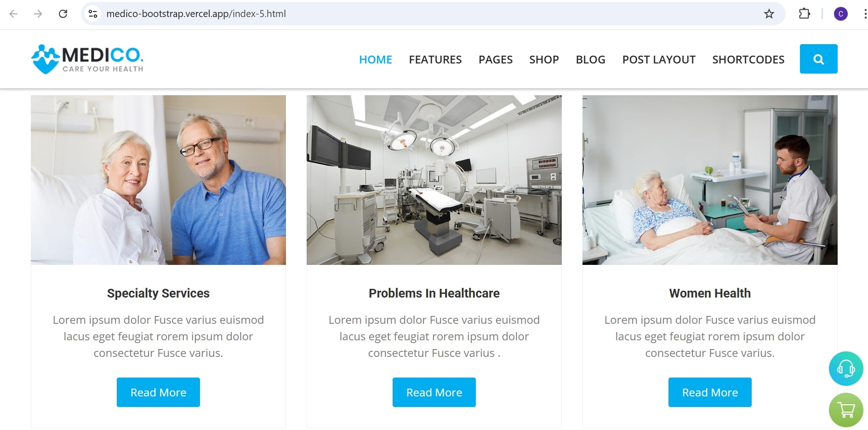
Task: Go back with the browser arrow
Action: pos(14,14)
